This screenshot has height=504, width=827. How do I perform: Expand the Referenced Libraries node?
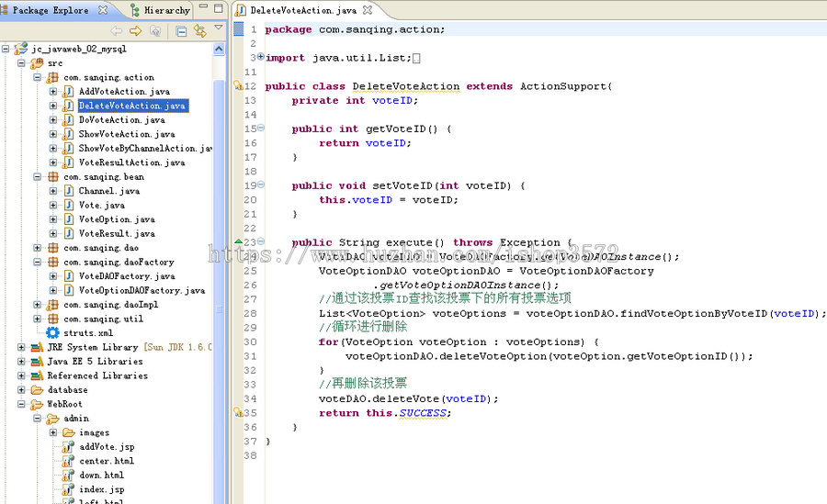pos(21,375)
